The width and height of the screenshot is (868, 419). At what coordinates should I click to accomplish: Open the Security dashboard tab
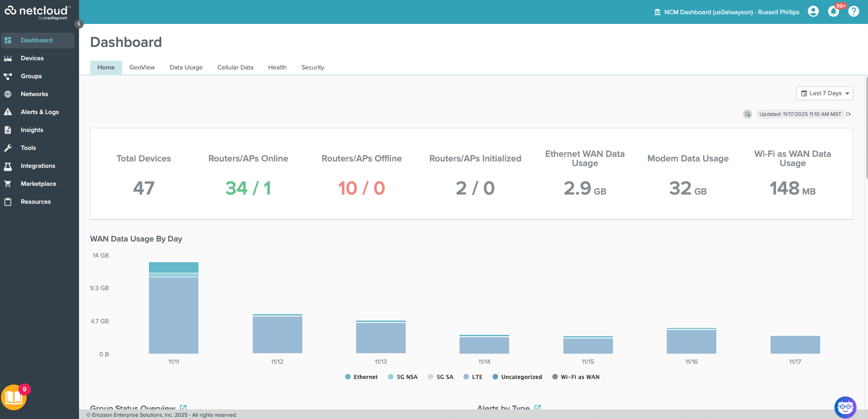(x=312, y=67)
